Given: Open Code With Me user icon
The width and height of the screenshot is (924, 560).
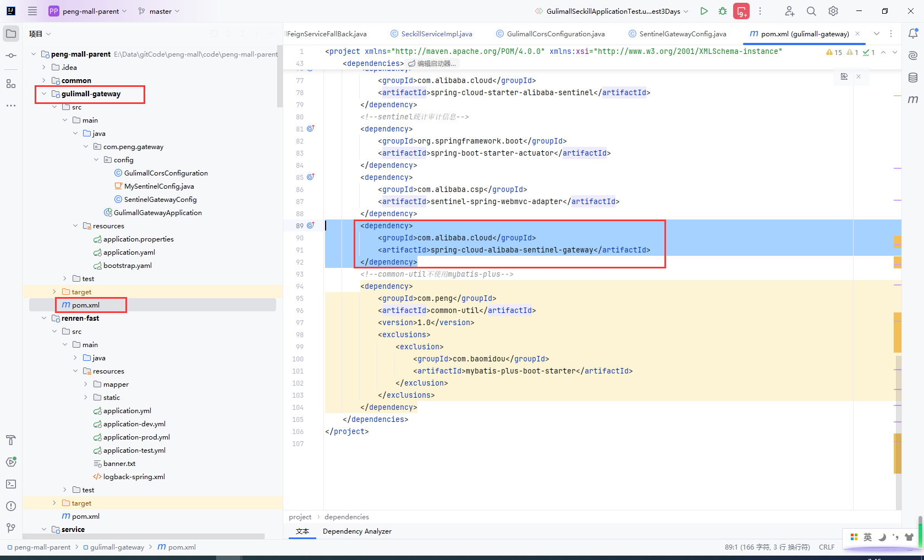Looking at the screenshot, I should [790, 11].
